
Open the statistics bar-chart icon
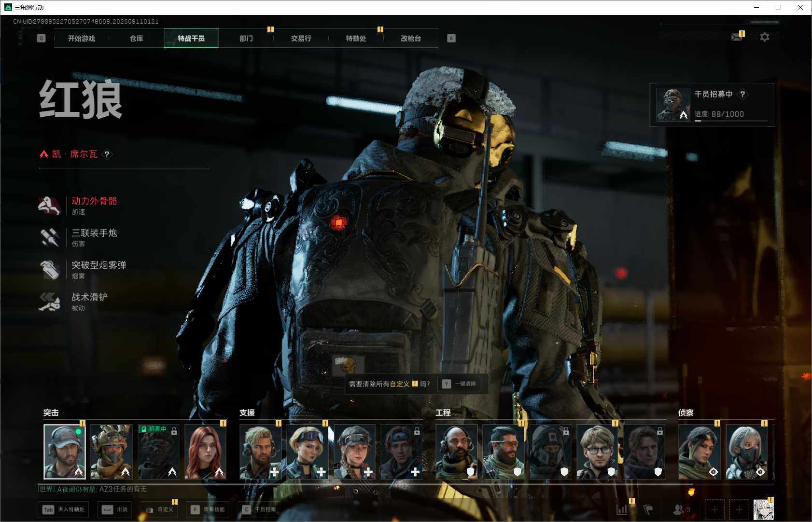click(x=622, y=509)
